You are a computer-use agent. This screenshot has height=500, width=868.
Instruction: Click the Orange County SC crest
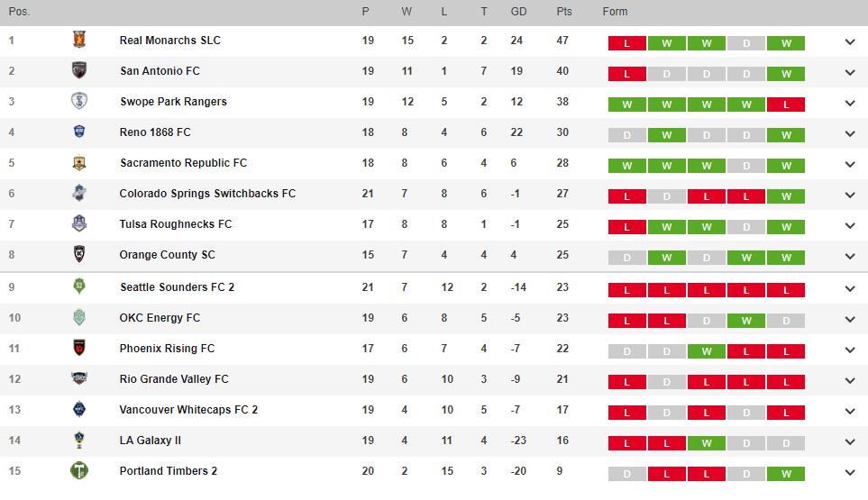pos(79,254)
